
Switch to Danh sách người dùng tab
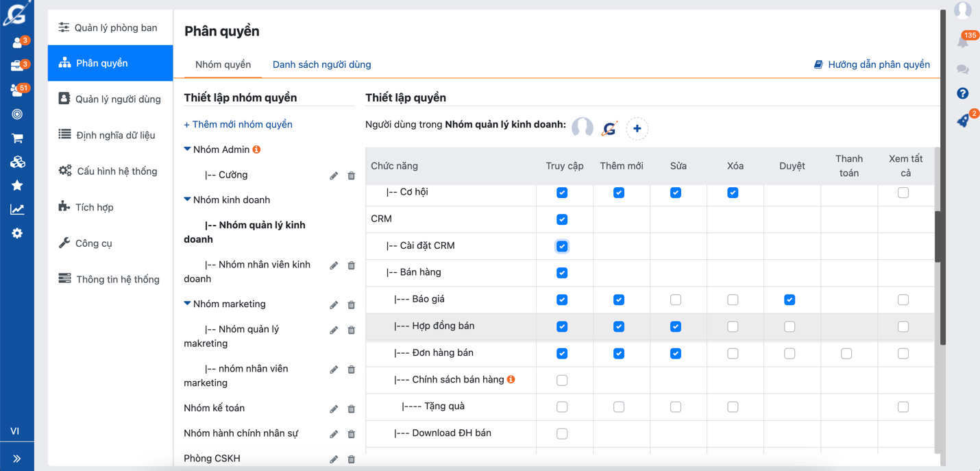321,64
